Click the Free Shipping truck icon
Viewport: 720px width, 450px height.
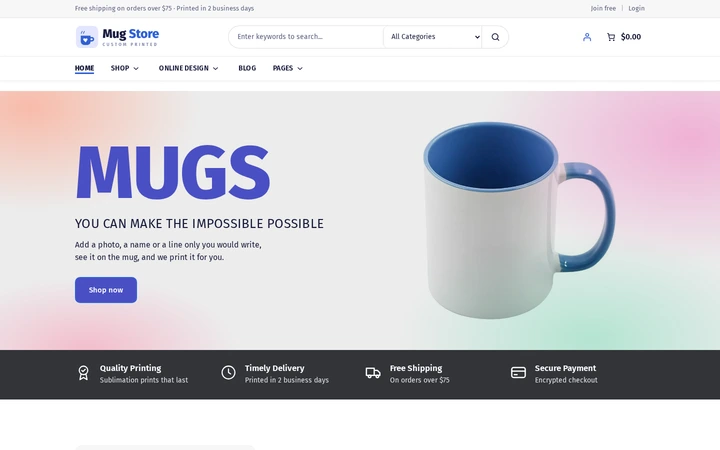click(x=373, y=372)
